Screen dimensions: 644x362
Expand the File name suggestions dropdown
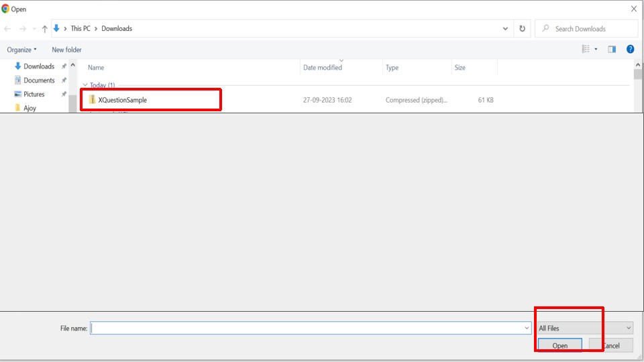[527, 328]
